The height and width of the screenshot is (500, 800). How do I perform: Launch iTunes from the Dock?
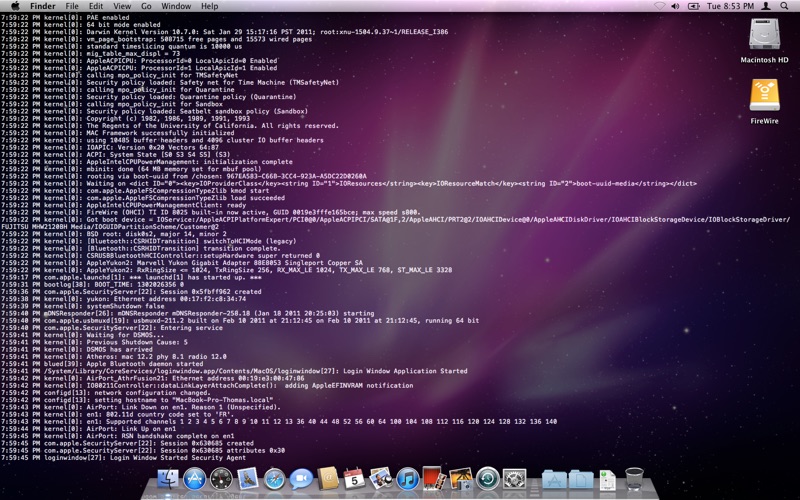click(408, 480)
